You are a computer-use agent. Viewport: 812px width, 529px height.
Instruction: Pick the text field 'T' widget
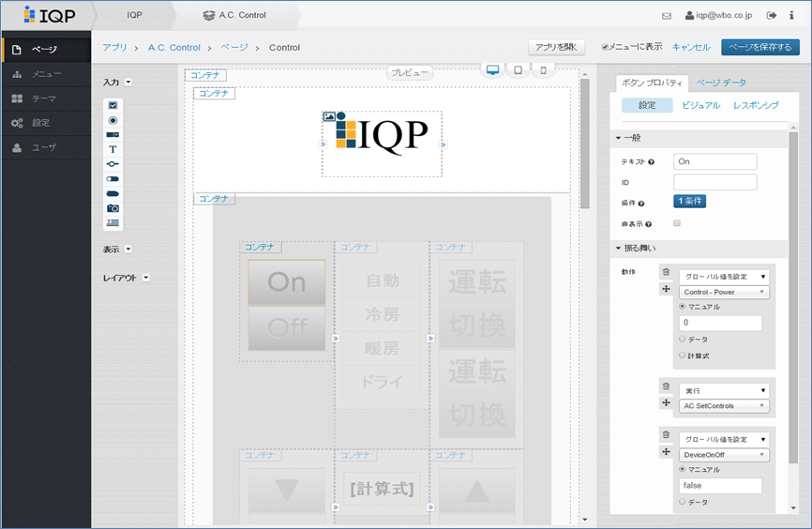point(113,149)
